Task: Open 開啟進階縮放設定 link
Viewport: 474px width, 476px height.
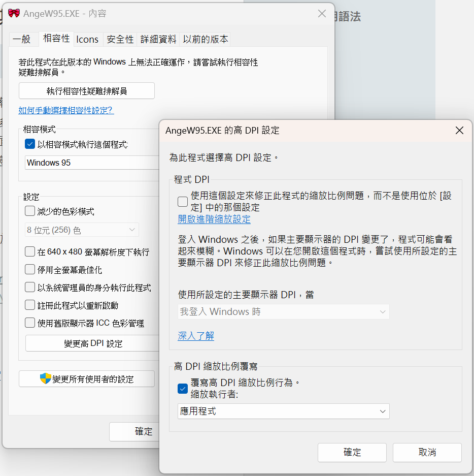Action: tap(214, 219)
